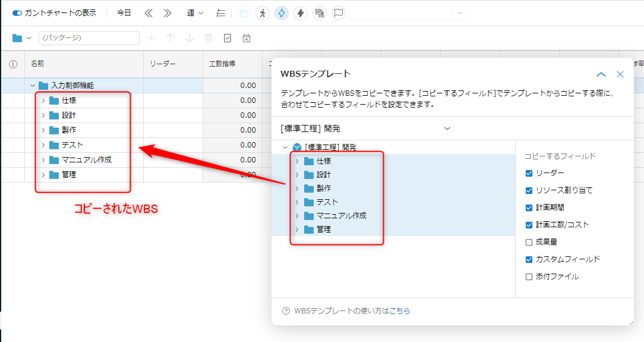Screen dimensions: 644x342
Task: Click the パッケージ name input field
Action: pyautogui.click(x=89, y=38)
